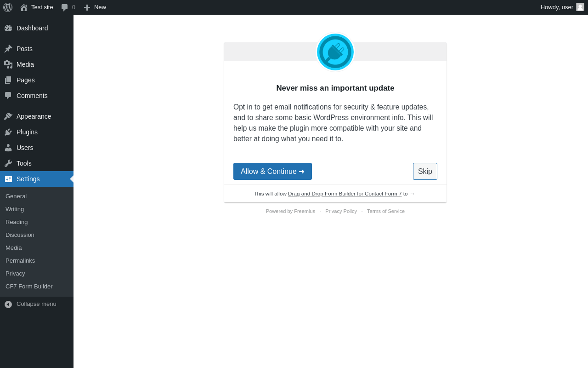Open General settings submenu
The height and width of the screenshot is (368, 588).
pyautogui.click(x=16, y=196)
